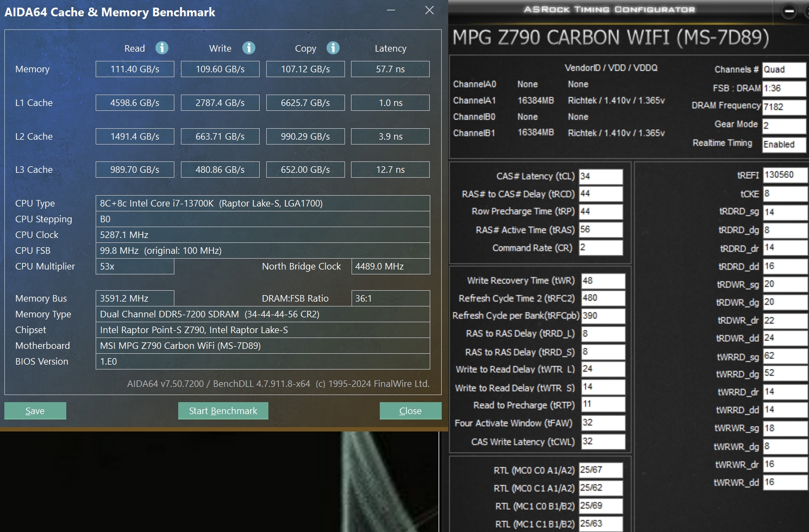
Task: Click the info icon next to Copy
Action: point(333,48)
